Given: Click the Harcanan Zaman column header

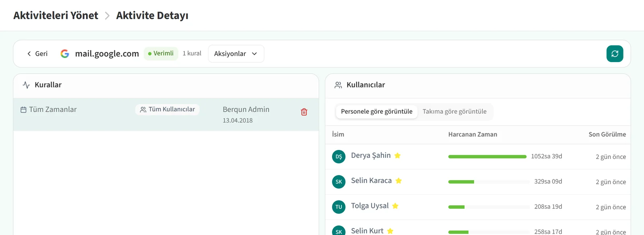Looking at the screenshot, I should click(x=473, y=134).
